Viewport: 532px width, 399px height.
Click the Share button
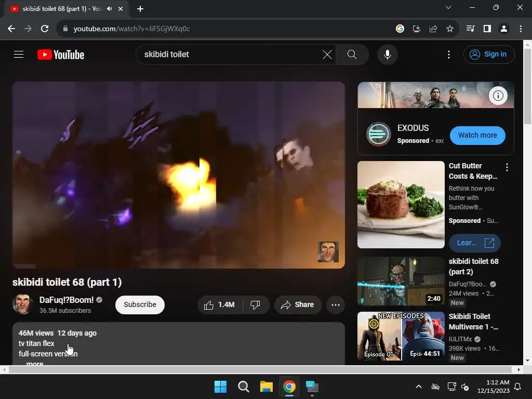coord(298,304)
